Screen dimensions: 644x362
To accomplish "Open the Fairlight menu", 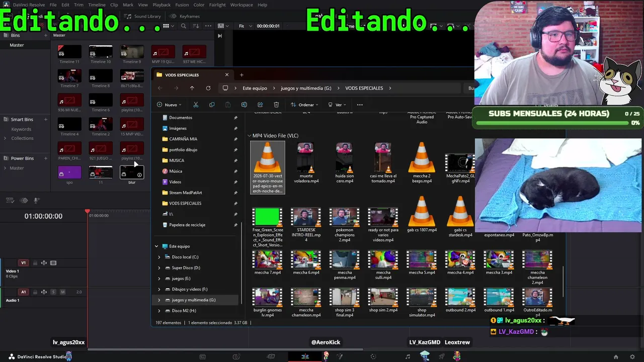I will (x=217, y=5).
